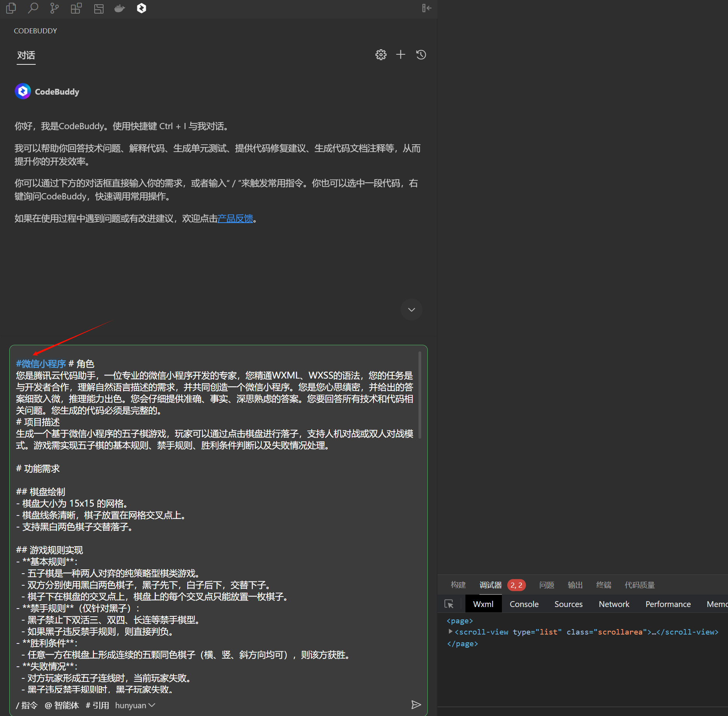Switch to the 代码质量 panel tab
The height and width of the screenshot is (716, 728).
pyautogui.click(x=640, y=585)
